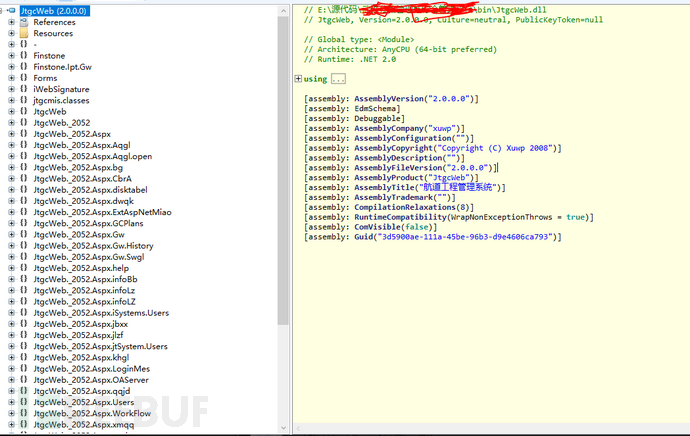
Task: Expand the Finstone namespace
Action: pyautogui.click(x=11, y=55)
